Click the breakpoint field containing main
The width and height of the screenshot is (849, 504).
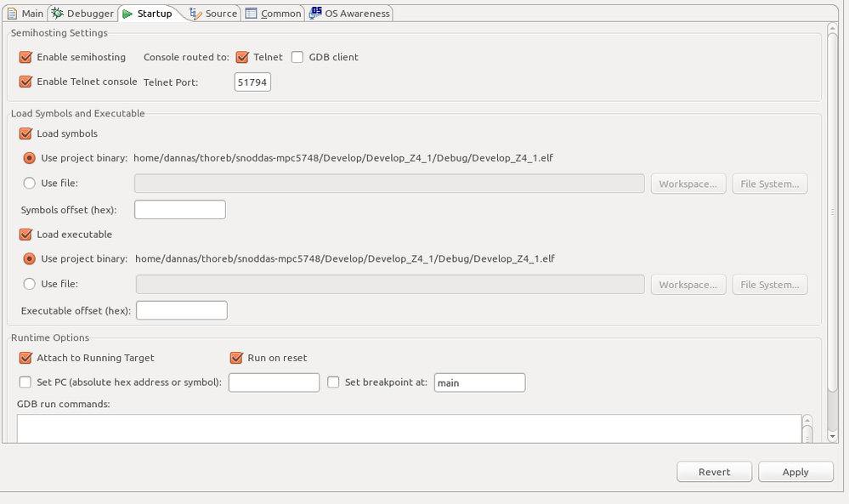(479, 382)
